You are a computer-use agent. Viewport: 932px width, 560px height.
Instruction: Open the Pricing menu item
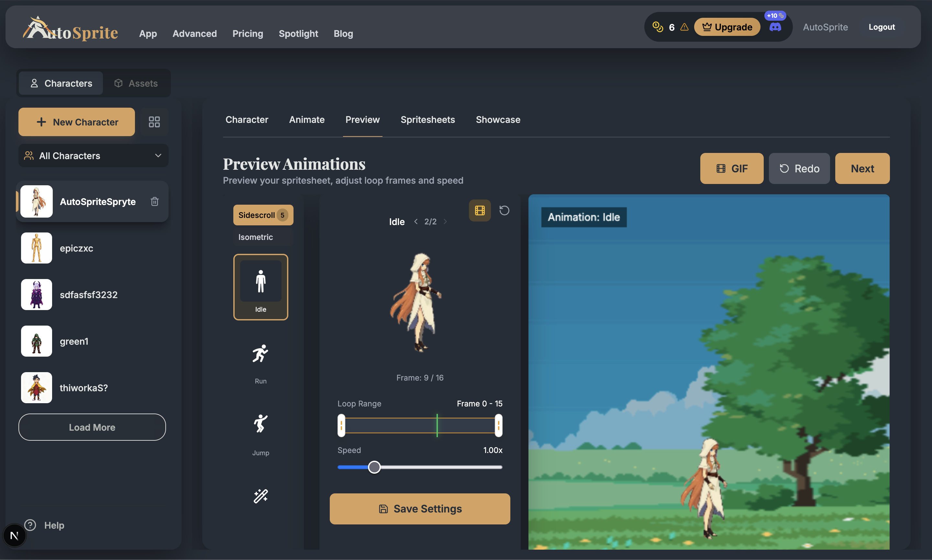tap(248, 34)
